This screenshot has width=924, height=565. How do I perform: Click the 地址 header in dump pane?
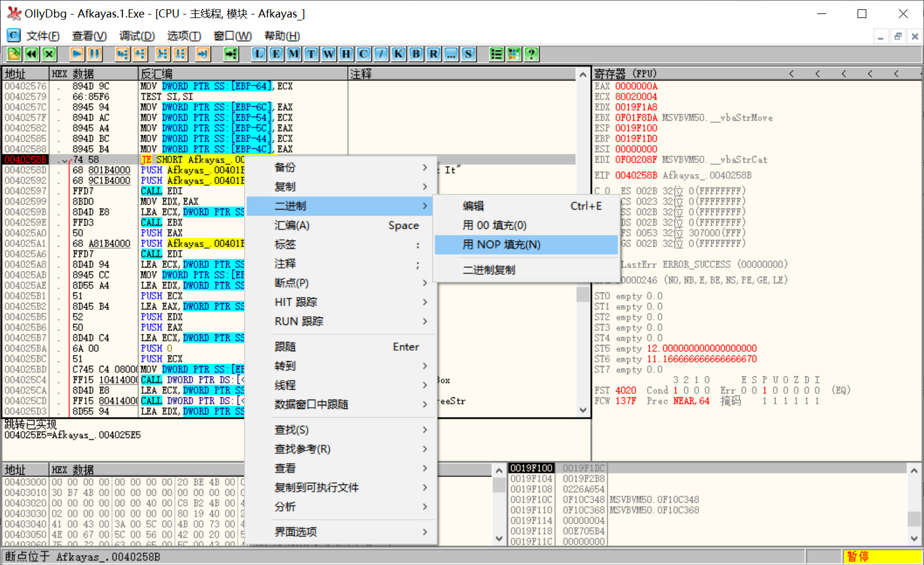(26, 470)
